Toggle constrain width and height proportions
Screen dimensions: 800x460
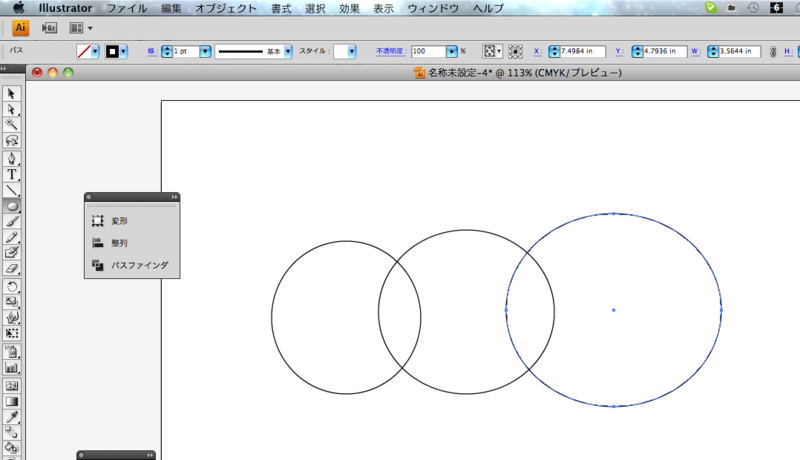[773, 52]
